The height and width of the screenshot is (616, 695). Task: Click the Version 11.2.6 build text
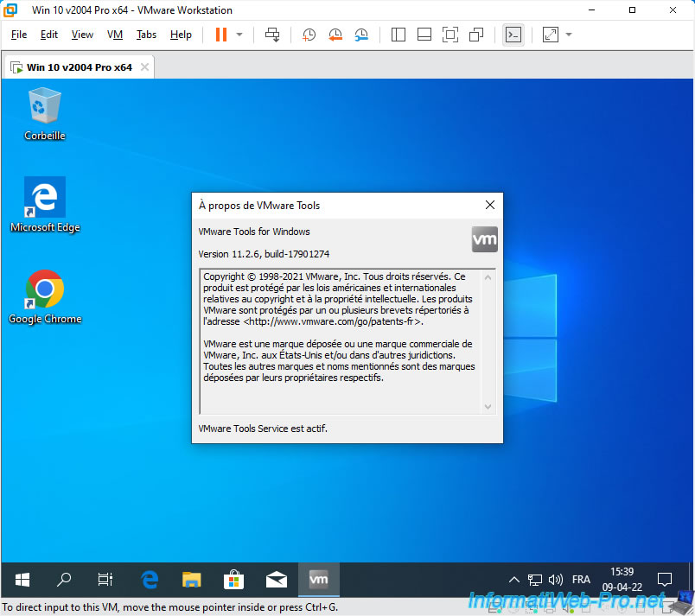click(x=264, y=254)
